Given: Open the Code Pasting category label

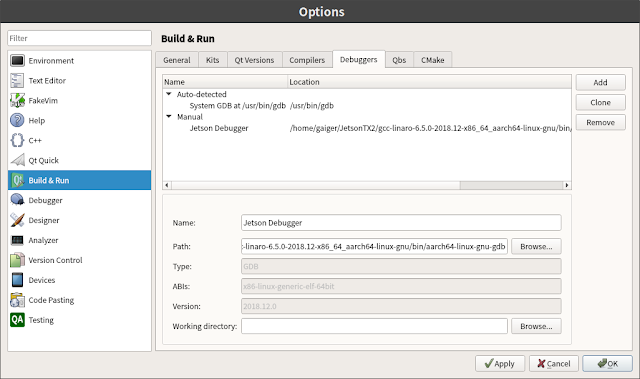Looking at the screenshot, I should click(51, 300).
